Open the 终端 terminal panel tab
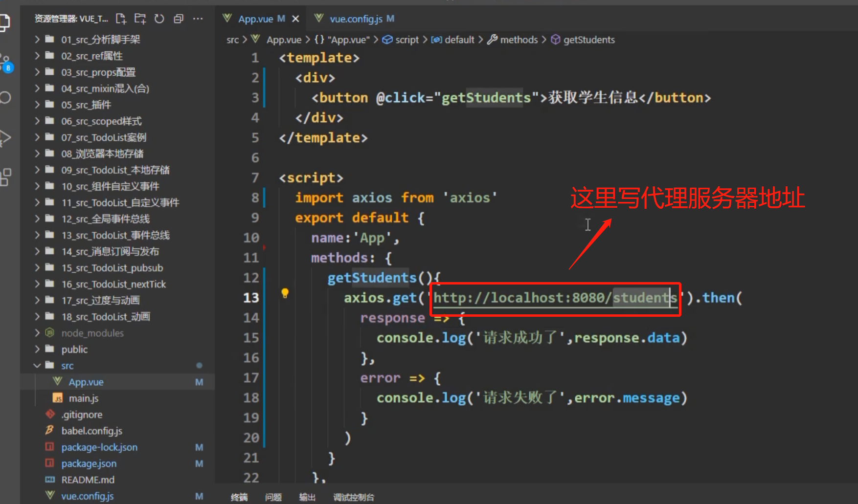 (239, 497)
